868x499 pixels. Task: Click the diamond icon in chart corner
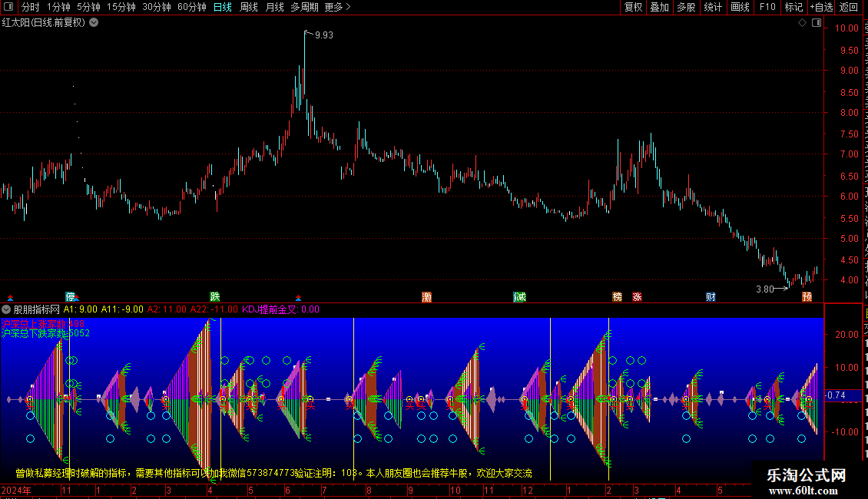802,23
